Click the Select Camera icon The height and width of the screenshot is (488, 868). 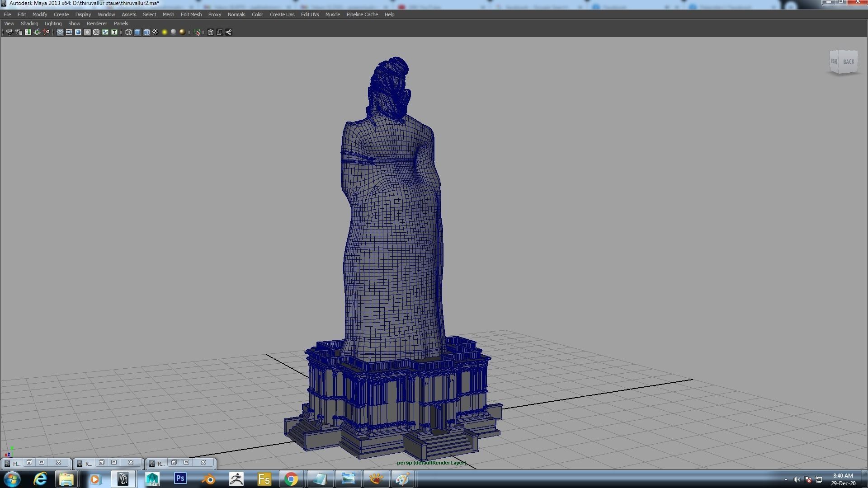[9, 32]
